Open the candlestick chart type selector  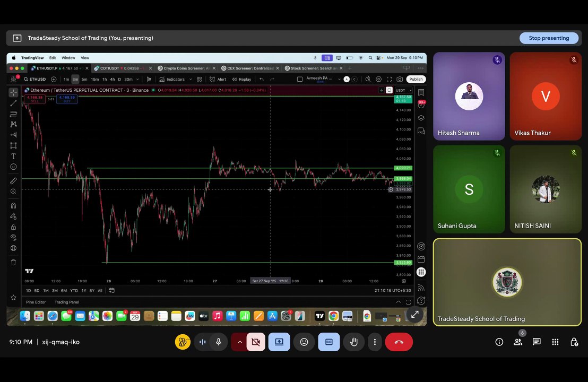click(149, 79)
